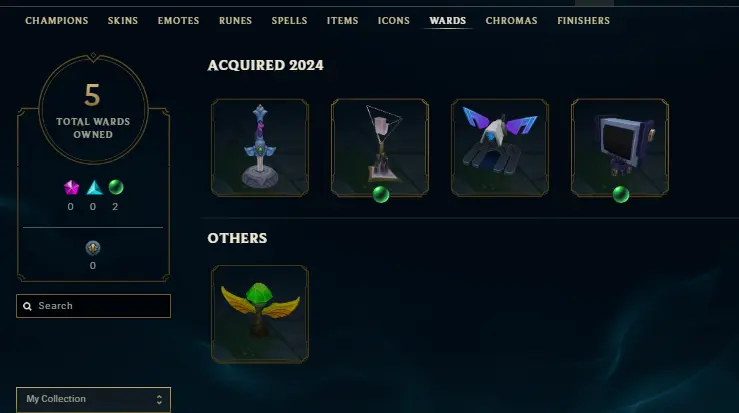Switch to the Emotes tab
739x413 pixels.
tap(178, 21)
